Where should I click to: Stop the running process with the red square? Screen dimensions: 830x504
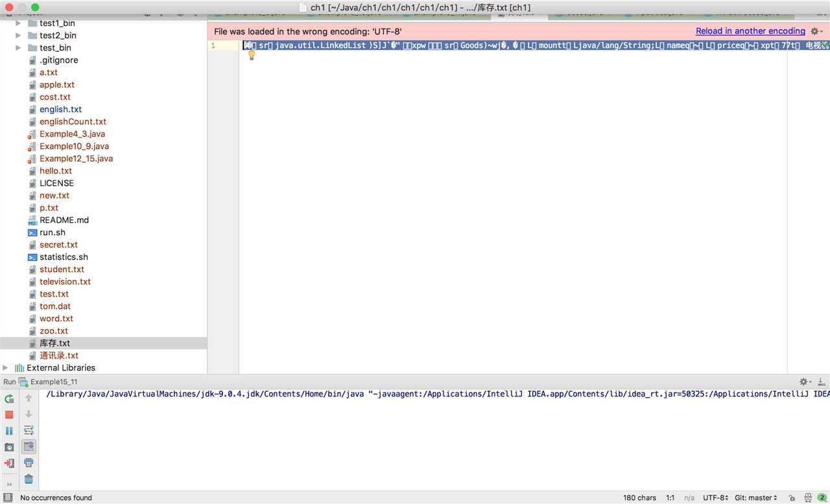[9, 415]
